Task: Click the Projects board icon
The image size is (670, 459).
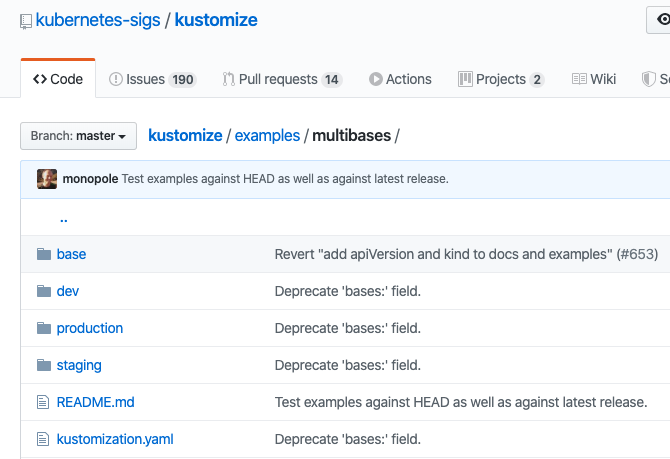Action: 465,79
